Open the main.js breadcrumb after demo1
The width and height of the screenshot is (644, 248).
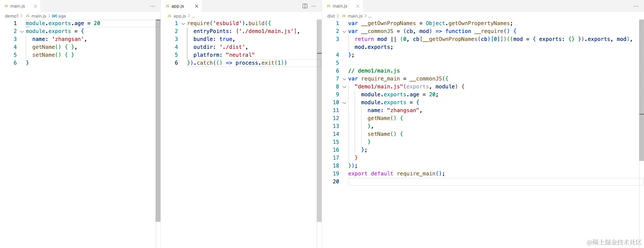(39, 16)
